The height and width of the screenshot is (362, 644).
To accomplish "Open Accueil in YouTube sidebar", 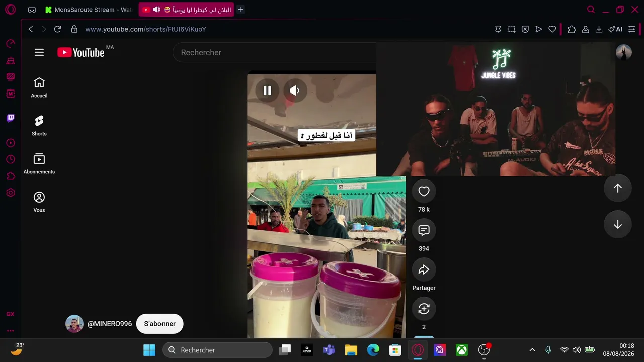I will (x=39, y=87).
